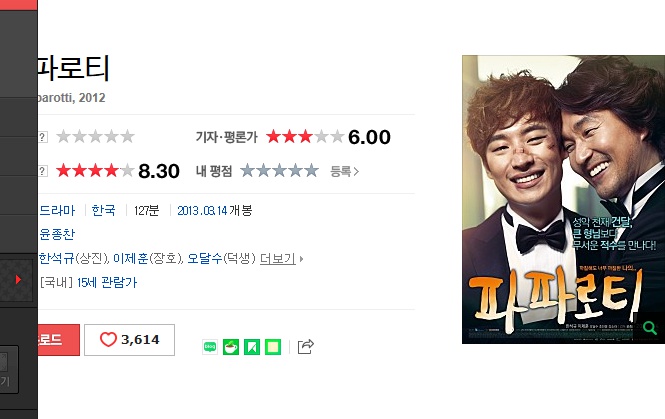Click the red download button

coord(59,340)
